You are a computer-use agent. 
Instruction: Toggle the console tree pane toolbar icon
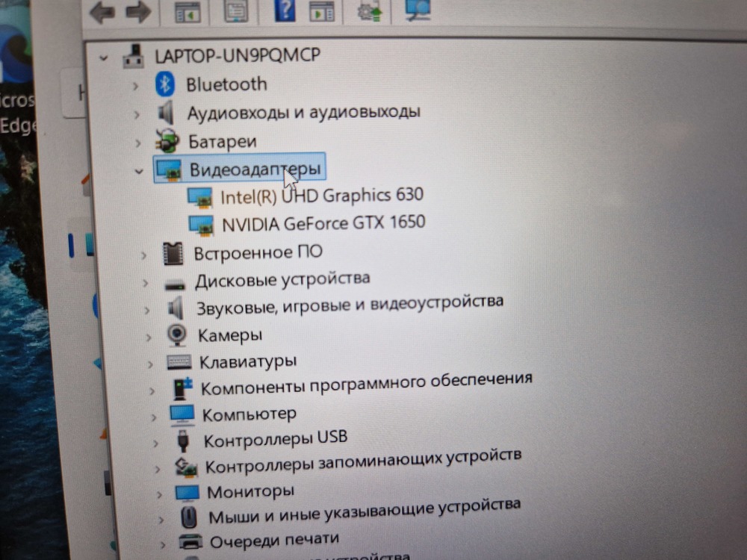tap(187, 13)
